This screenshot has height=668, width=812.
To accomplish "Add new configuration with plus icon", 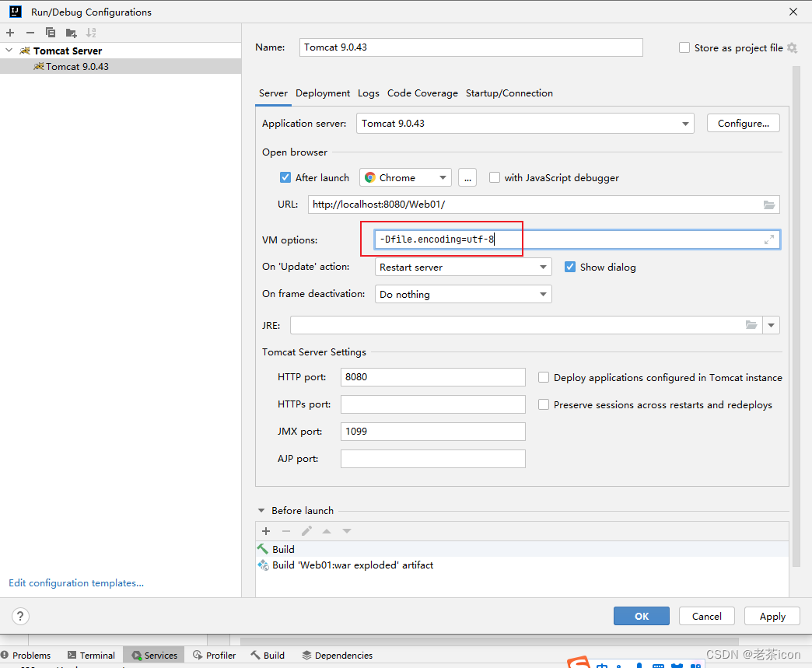I will (10, 33).
